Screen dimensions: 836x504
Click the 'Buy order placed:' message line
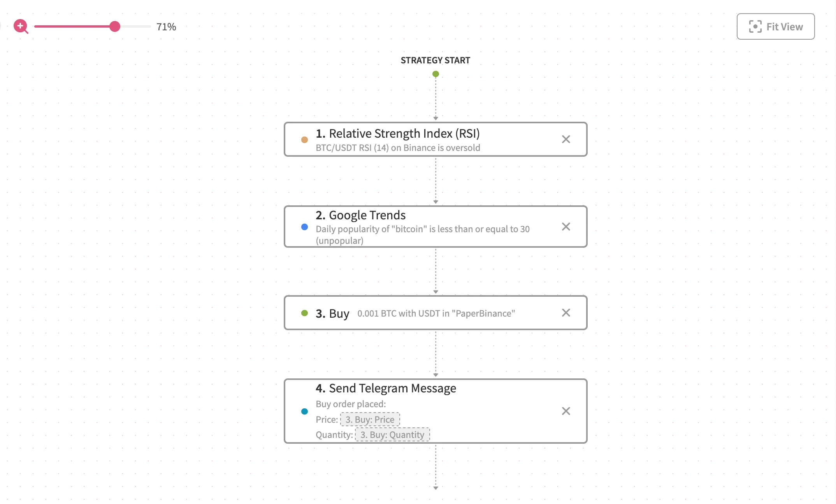351,404
